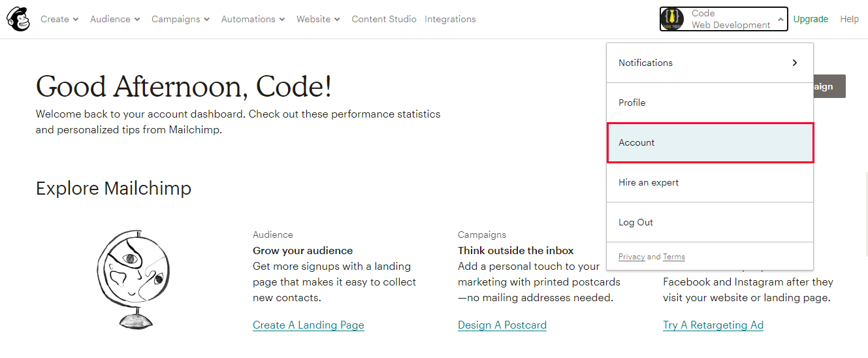This screenshot has height=358, width=868.
Task: Click Design A Postcard link
Action: point(502,325)
